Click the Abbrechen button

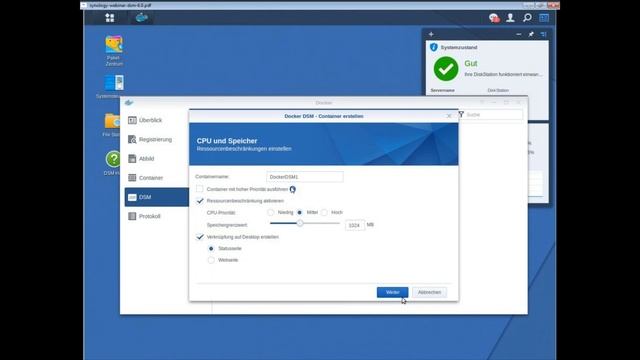click(x=429, y=292)
